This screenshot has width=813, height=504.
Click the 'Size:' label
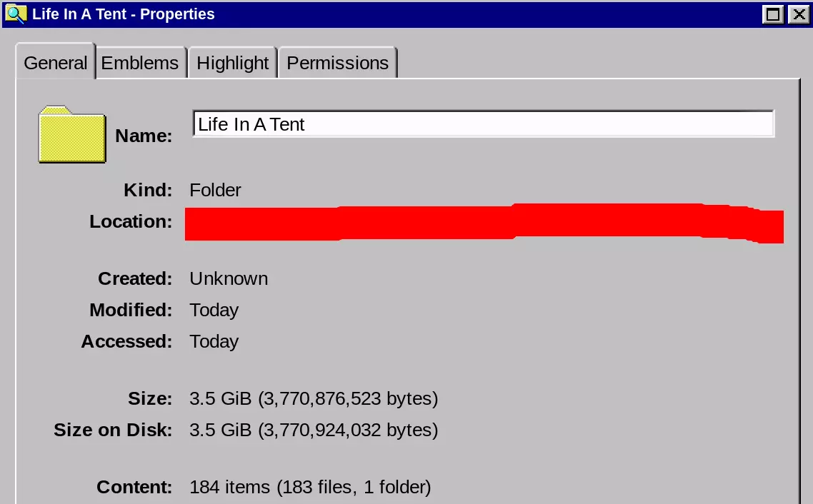pyautogui.click(x=150, y=399)
